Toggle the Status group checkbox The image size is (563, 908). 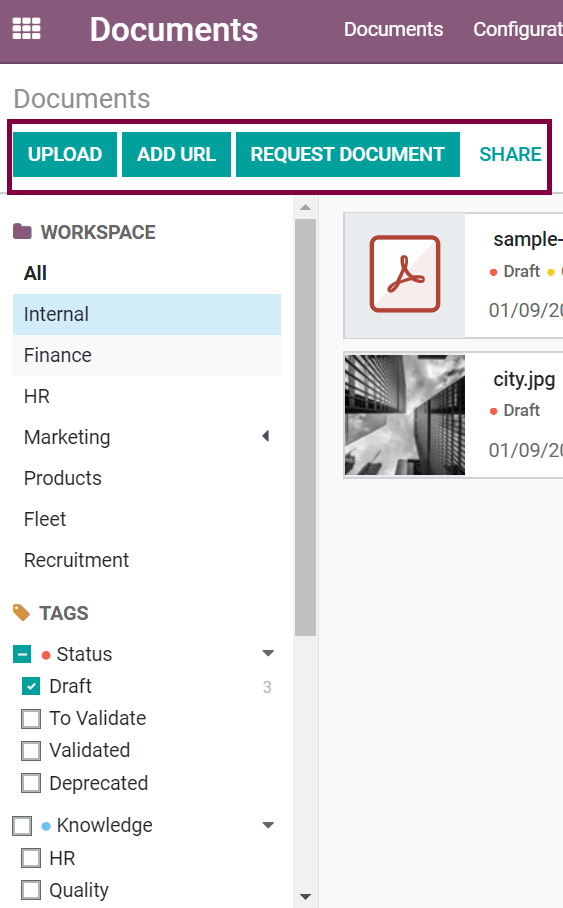tap(22, 654)
